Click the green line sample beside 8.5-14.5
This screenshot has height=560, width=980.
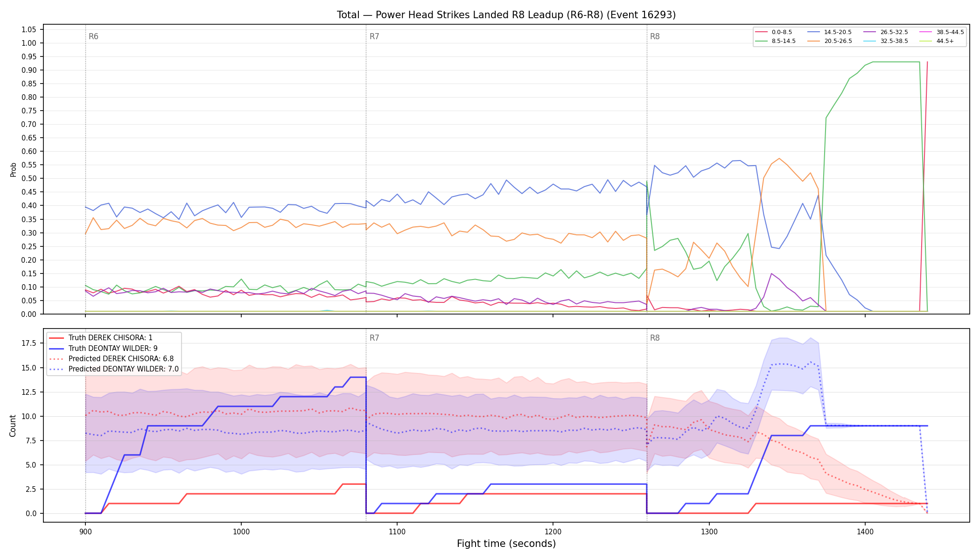tap(762, 41)
